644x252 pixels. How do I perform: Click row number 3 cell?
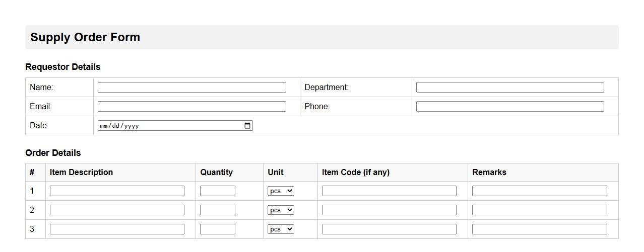pos(35,229)
